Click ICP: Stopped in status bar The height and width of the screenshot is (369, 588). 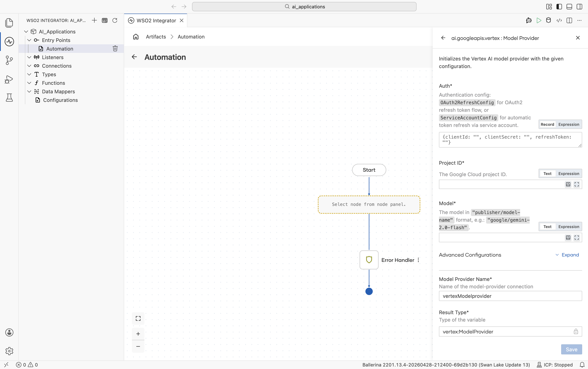[555, 365]
